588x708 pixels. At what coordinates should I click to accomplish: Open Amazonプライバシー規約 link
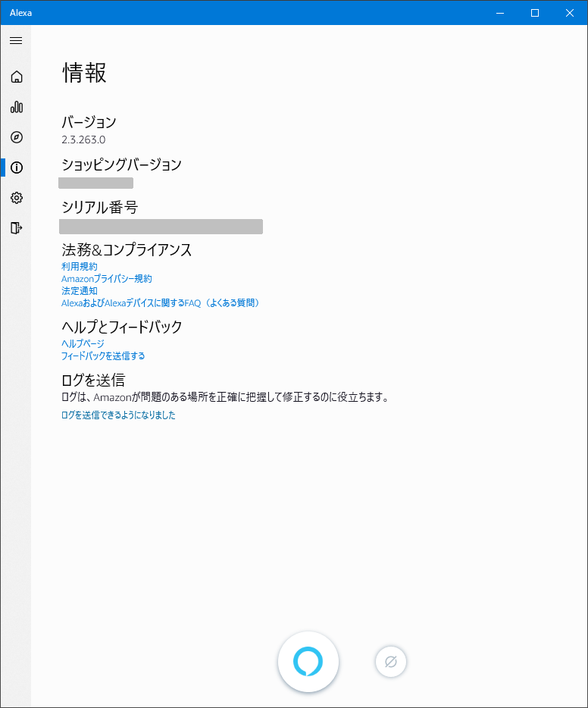pos(107,279)
